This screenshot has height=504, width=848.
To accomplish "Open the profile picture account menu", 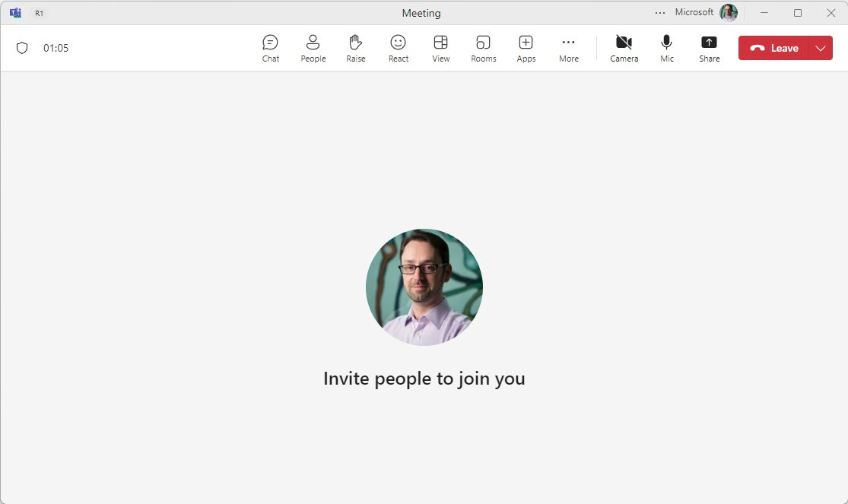I will point(728,13).
